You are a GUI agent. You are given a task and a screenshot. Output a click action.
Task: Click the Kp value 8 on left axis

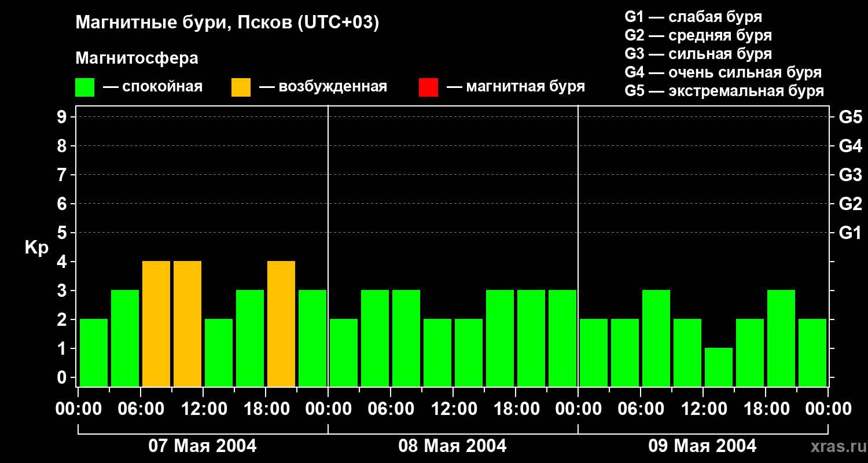tap(62, 146)
